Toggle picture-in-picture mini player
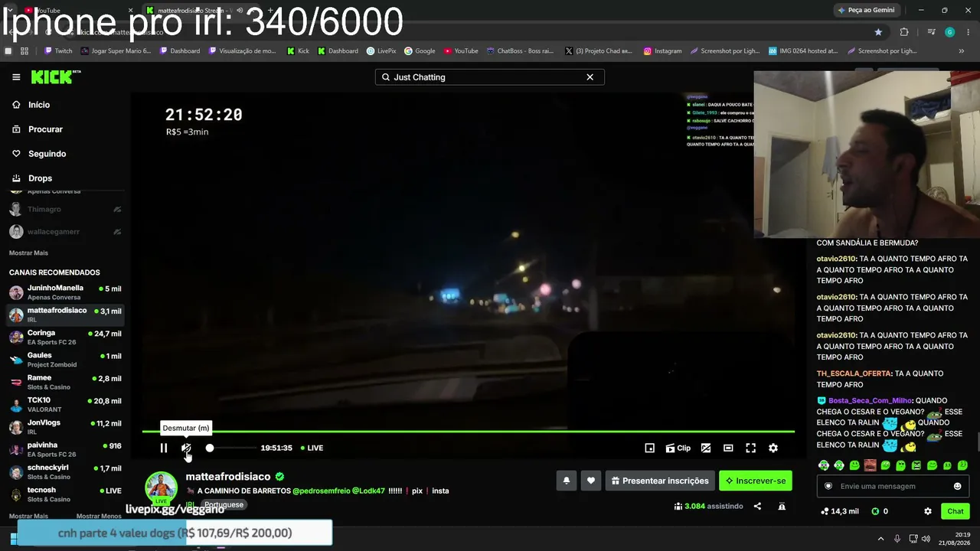The height and width of the screenshot is (551, 980). point(649,448)
